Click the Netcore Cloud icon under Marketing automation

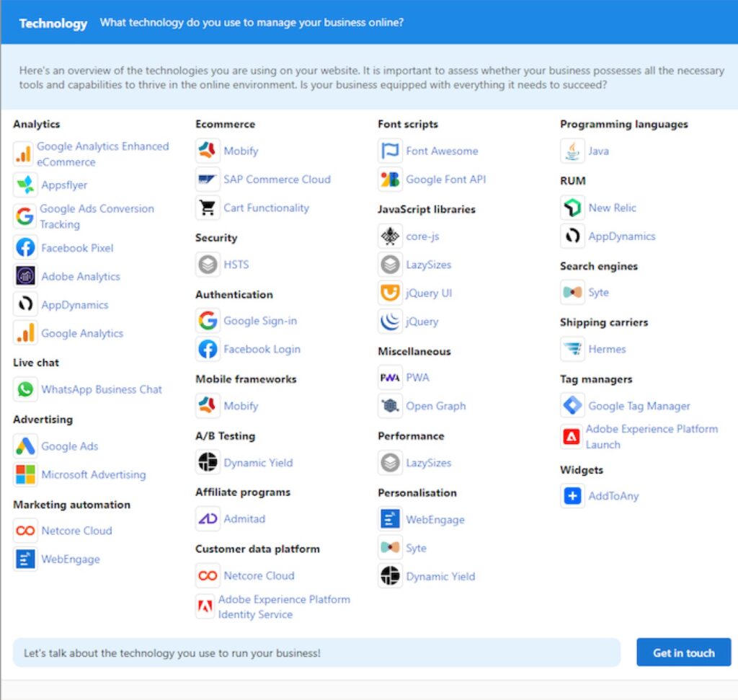(x=25, y=531)
